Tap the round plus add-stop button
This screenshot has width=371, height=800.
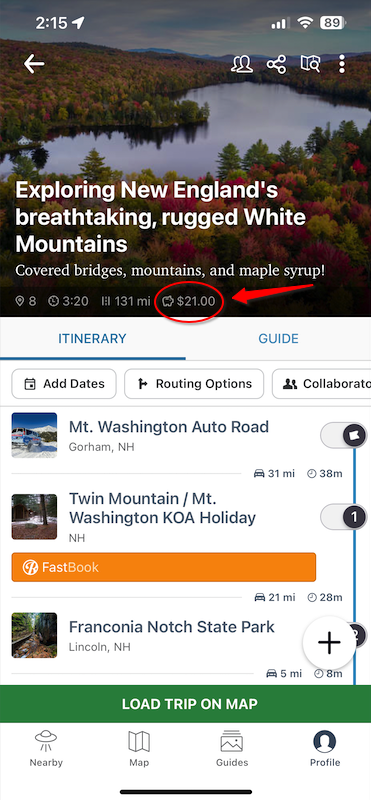(329, 642)
